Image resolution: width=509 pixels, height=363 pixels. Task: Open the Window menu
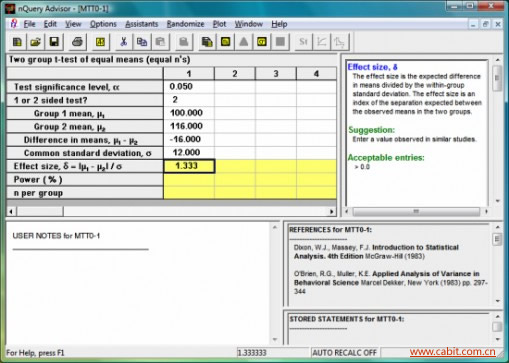[249, 24]
